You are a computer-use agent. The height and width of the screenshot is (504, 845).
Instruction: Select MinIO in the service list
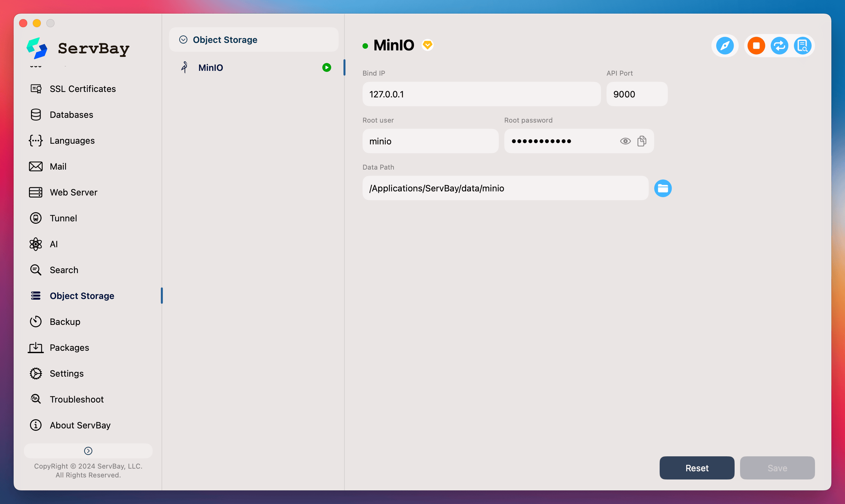click(253, 67)
